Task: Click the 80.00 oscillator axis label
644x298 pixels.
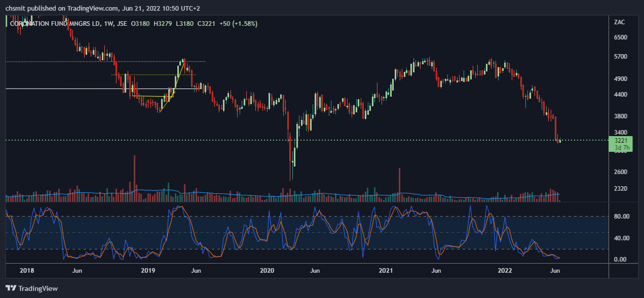Action: pos(621,217)
